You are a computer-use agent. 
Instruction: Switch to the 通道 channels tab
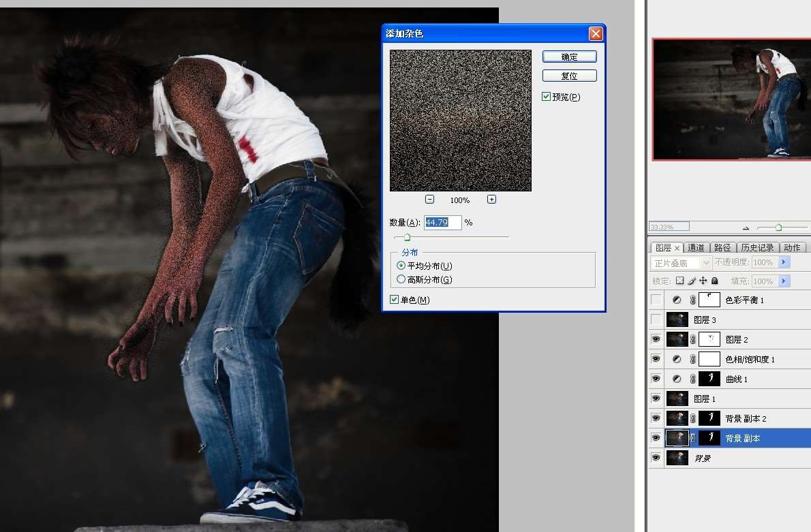click(696, 248)
